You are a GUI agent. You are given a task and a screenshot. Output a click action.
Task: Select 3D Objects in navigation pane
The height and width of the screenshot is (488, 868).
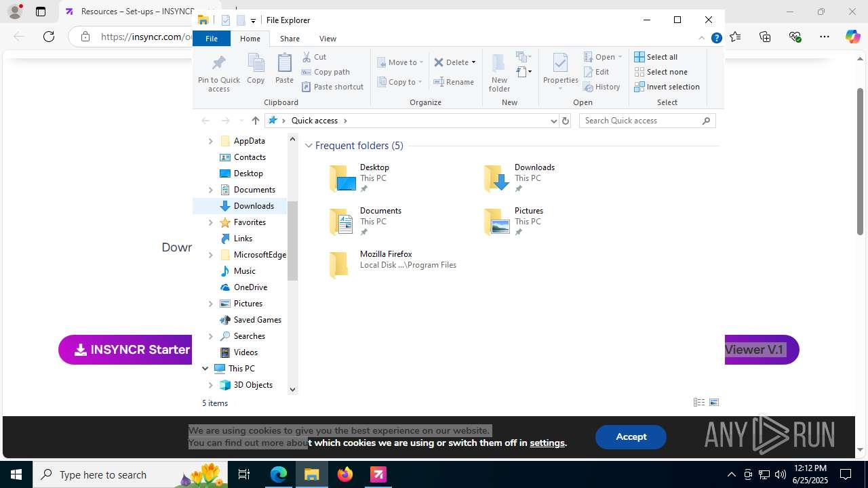click(245, 385)
